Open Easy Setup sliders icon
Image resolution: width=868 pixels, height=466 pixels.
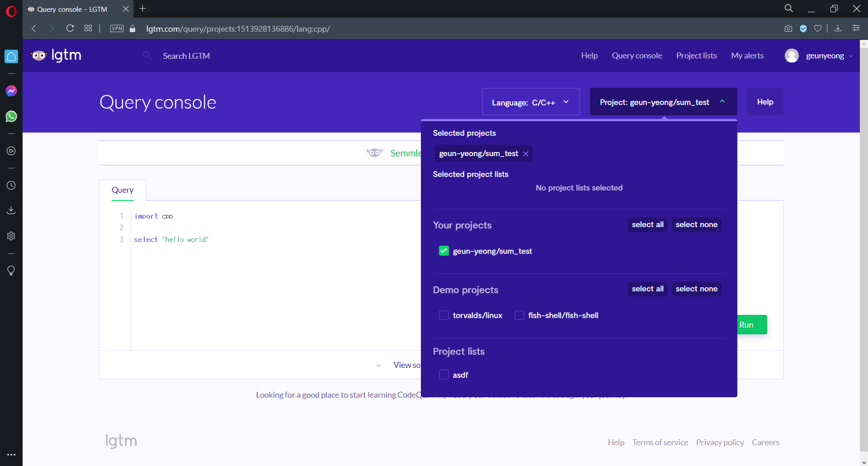coord(856,29)
